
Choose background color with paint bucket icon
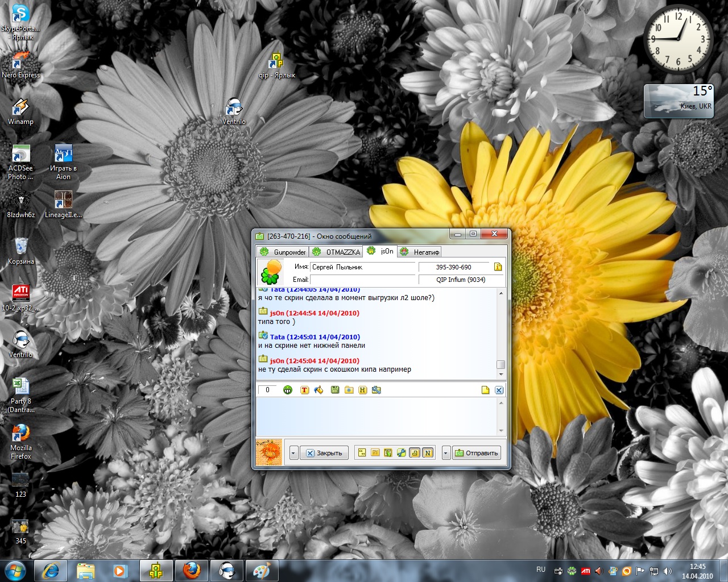coord(318,390)
